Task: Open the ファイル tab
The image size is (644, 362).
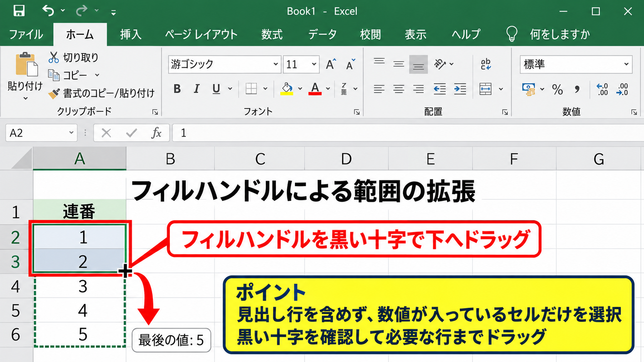Action: (x=26, y=34)
